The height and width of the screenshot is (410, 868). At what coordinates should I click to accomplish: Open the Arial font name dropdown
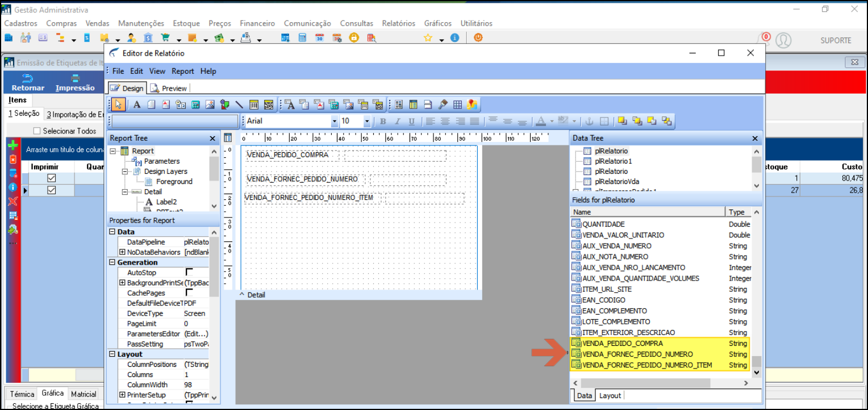334,121
